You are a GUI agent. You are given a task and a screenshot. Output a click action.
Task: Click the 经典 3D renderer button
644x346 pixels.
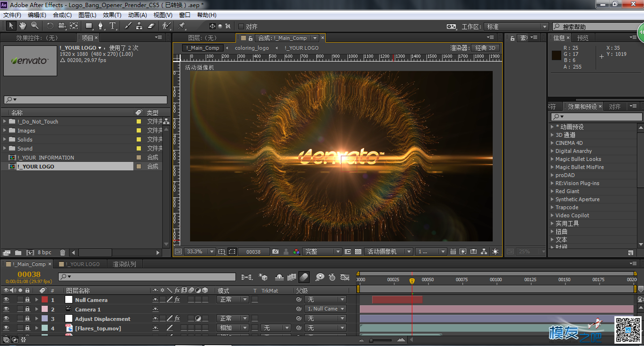pos(486,48)
